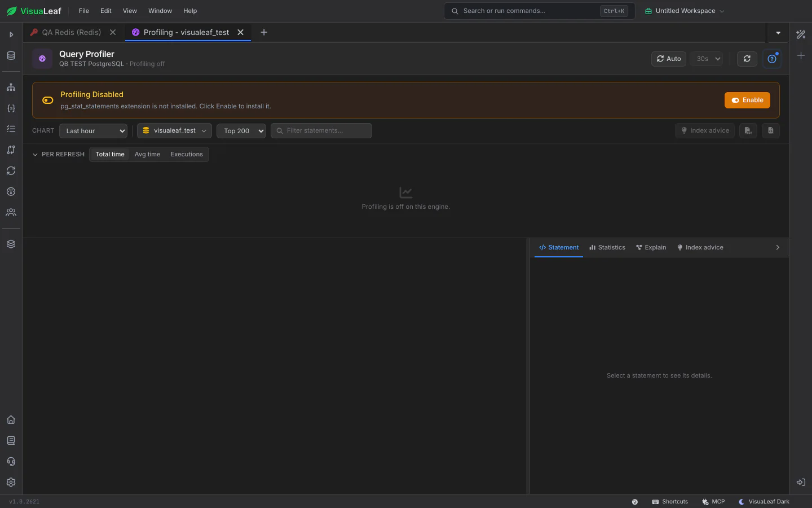Image resolution: width=812 pixels, height=508 pixels.
Task: Select the Avg time chart metric
Action: coord(147,155)
